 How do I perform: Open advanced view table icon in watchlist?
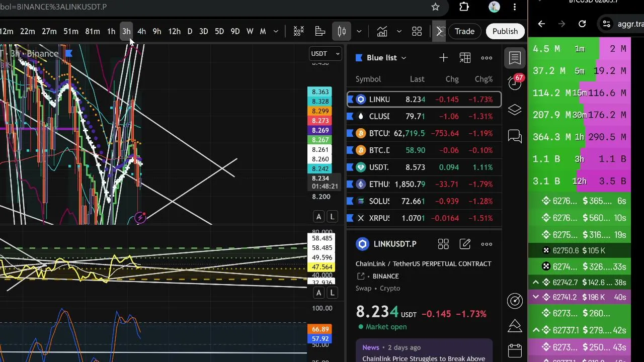pos(465,58)
